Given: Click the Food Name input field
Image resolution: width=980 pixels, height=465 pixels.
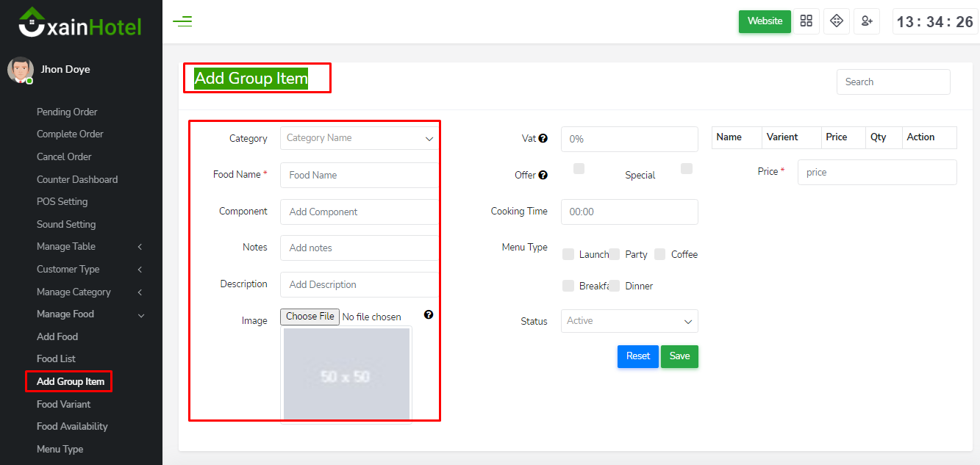Looking at the screenshot, I should (x=360, y=175).
